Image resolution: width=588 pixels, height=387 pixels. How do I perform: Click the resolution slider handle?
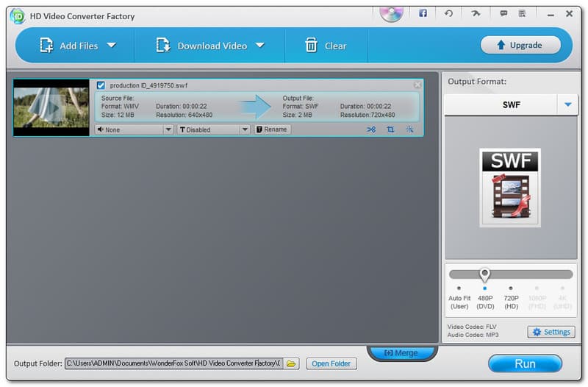pos(484,274)
